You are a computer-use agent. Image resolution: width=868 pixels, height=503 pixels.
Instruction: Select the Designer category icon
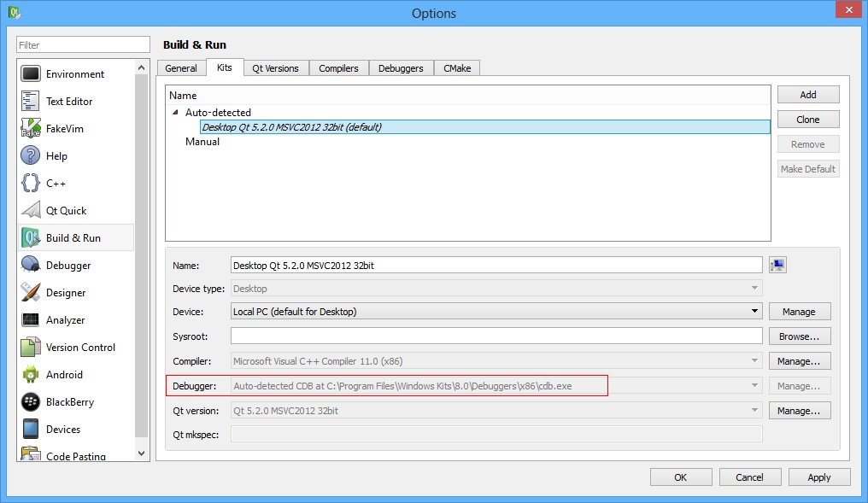point(31,292)
